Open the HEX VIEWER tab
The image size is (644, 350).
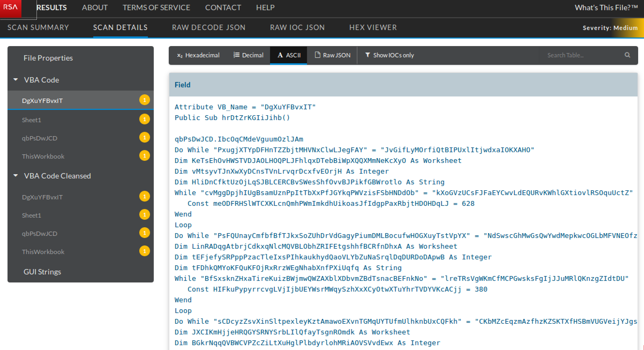373,27
